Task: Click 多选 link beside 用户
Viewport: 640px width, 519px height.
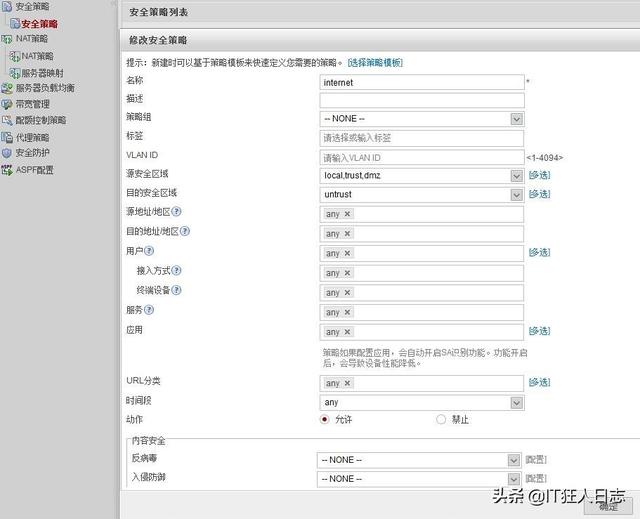Action: click(540, 253)
